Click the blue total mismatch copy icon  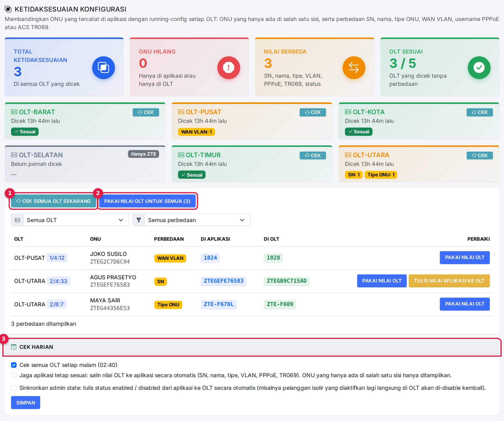click(x=103, y=68)
